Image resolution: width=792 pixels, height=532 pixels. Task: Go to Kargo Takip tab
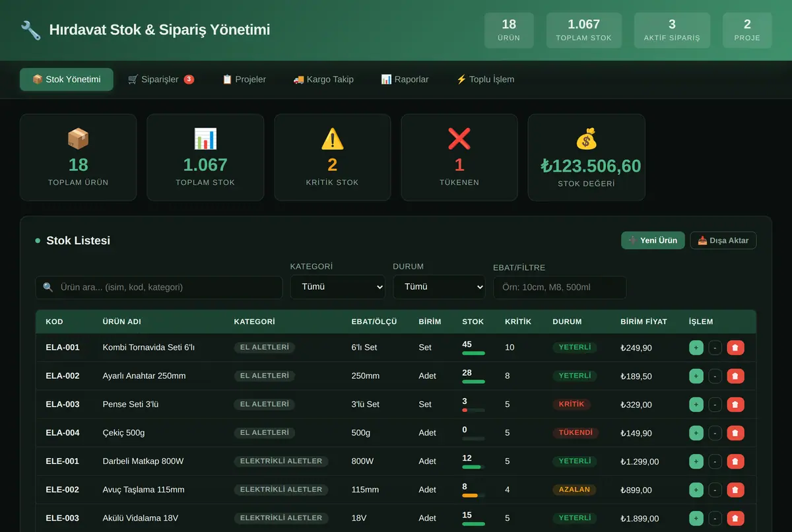(x=323, y=79)
